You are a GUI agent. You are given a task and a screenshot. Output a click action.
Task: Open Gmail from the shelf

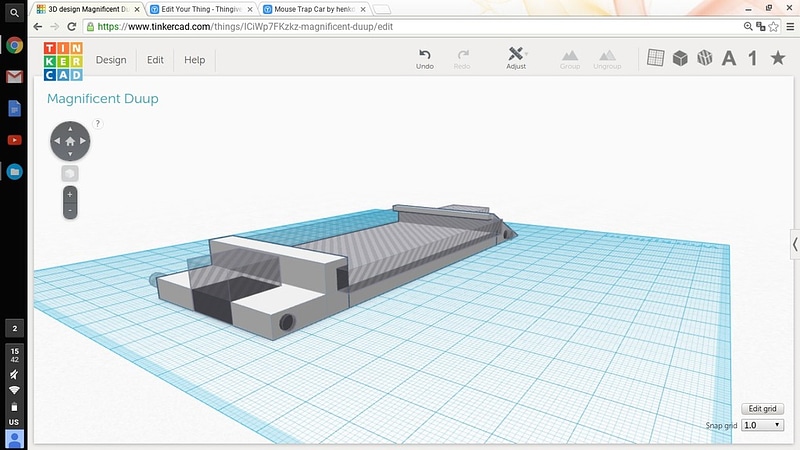tap(14, 77)
